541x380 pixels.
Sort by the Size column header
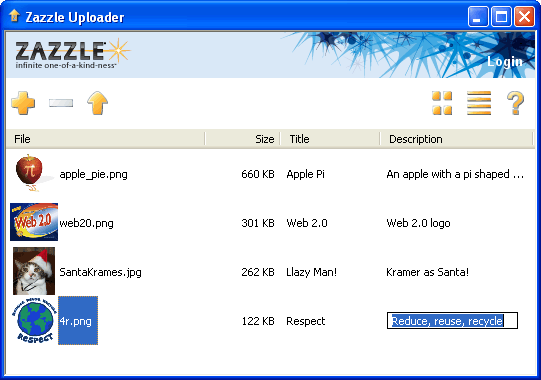tap(243, 139)
